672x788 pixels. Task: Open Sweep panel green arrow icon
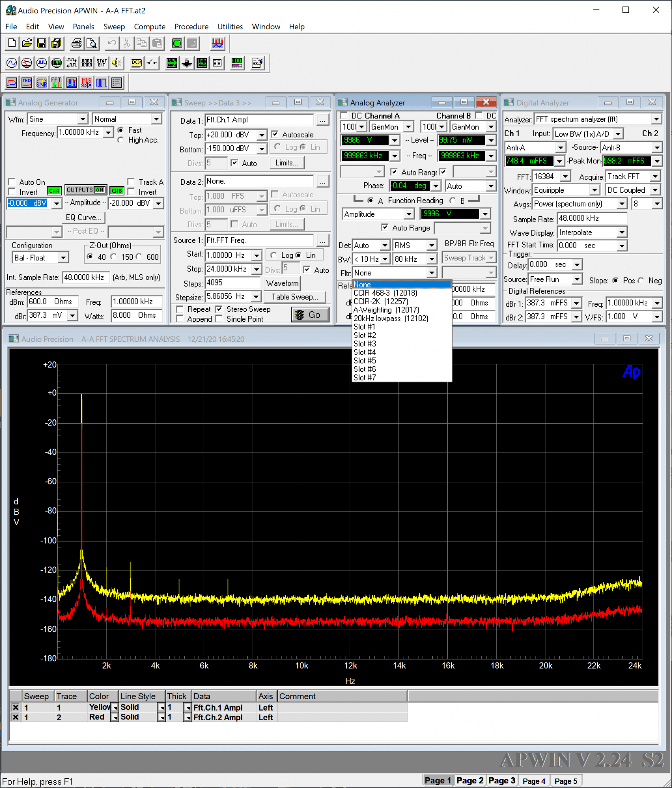click(172, 63)
